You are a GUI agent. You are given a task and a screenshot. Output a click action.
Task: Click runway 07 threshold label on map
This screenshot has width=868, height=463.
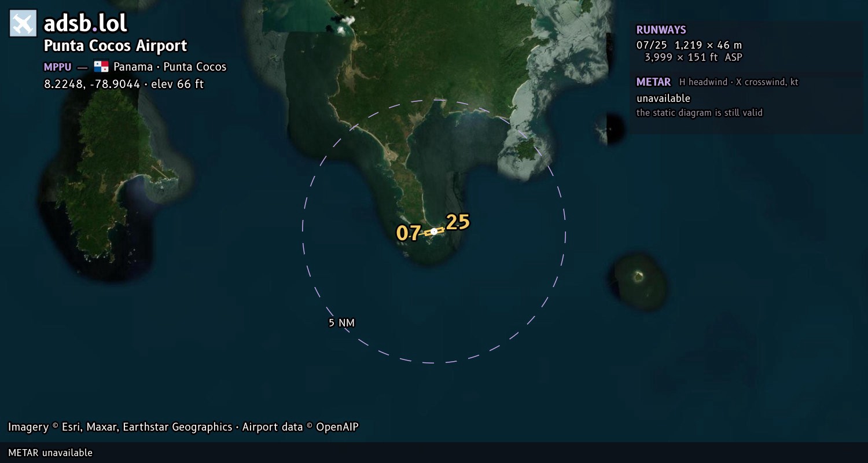[409, 233]
